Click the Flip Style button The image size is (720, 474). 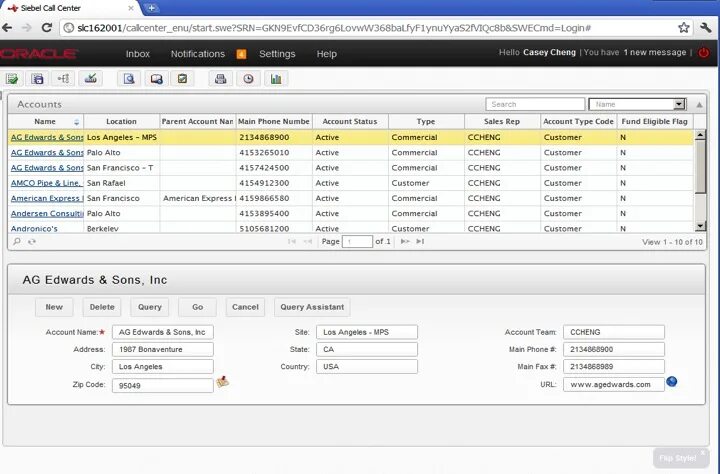[x=678, y=458]
